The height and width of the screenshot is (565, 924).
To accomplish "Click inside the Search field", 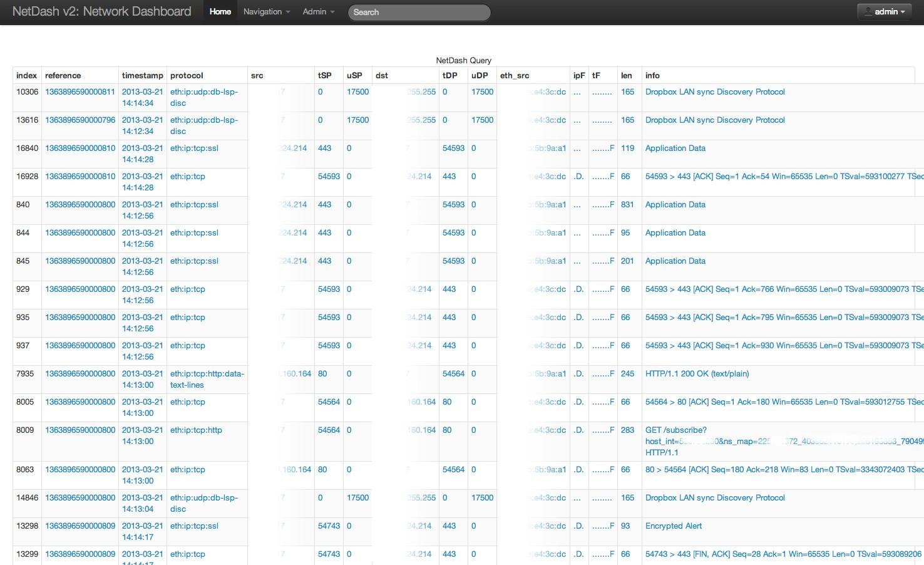I will [x=418, y=13].
